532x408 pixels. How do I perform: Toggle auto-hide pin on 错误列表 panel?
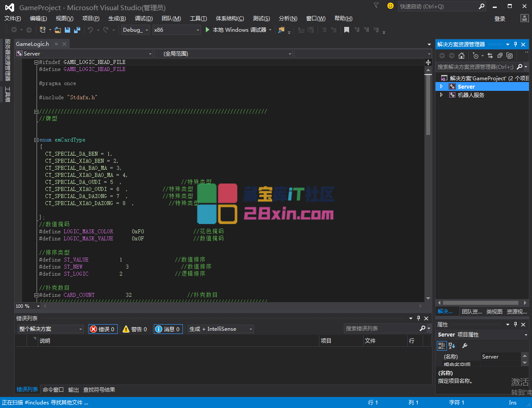(x=418, y=318)
